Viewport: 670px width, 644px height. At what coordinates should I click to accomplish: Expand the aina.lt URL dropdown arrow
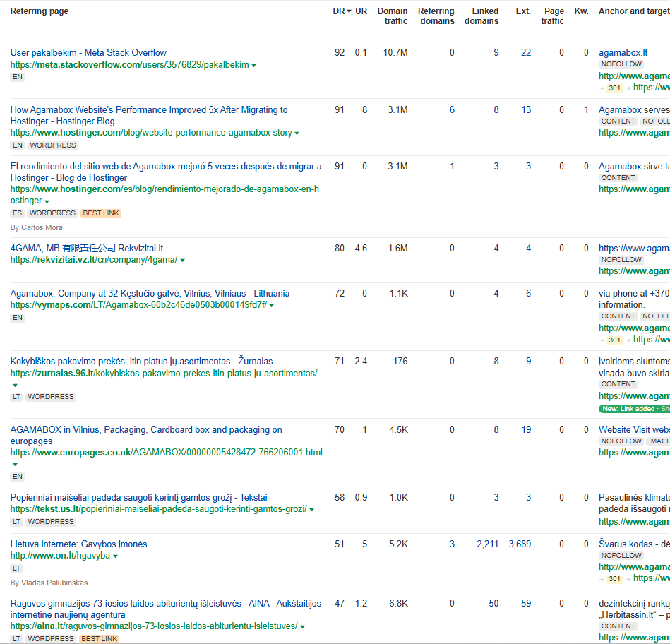[303, 627]
